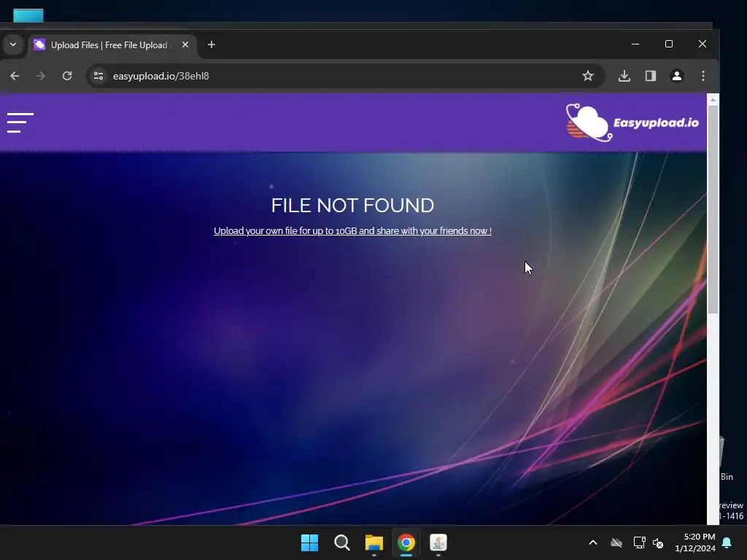Image resolution: width=747 pixels, height=560 pixels.
Task: Show hidden system tray icons
Action: pyautogui.click(x=593, y=542)
